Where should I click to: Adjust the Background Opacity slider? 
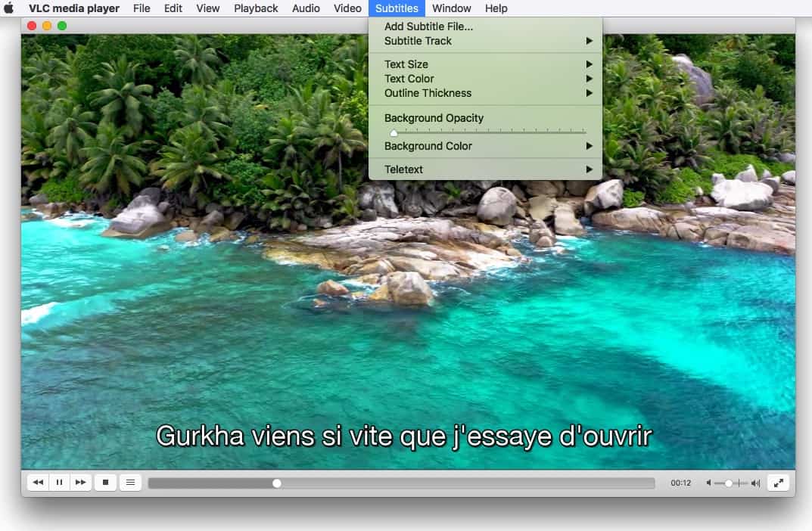[x=394, y=132]
